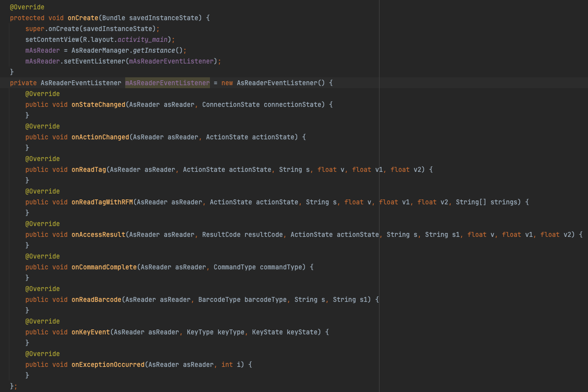
Task: Click the onExceptionOccurred method name
Action: (108, 364)
